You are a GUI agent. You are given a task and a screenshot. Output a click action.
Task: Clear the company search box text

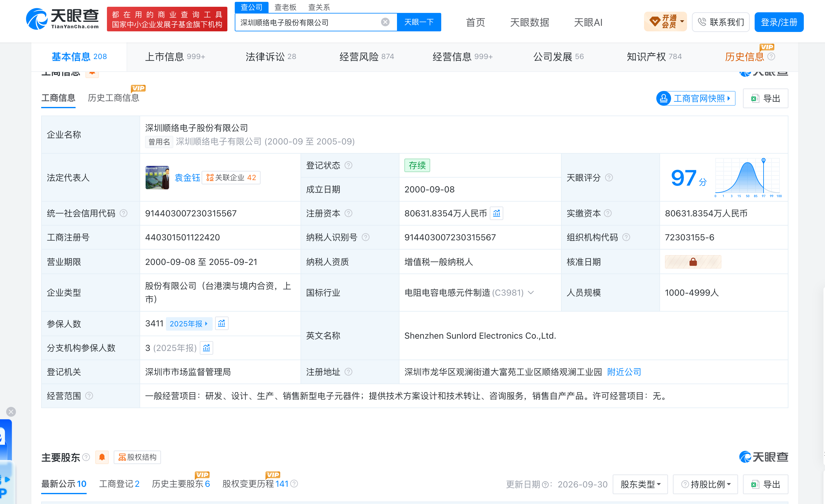385,22
